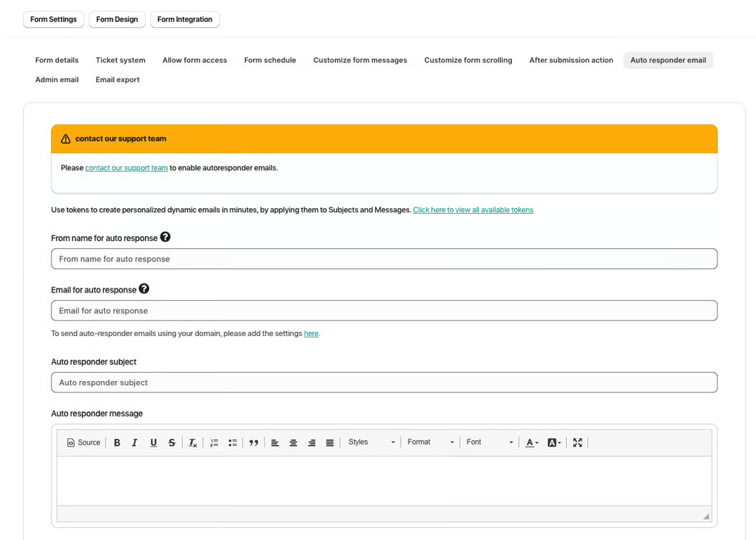Open the Font dropdown

click(x=489, y=442)
